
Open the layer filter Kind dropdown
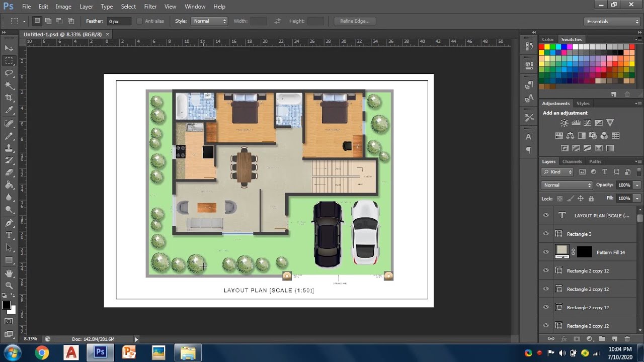pos(558,172)
